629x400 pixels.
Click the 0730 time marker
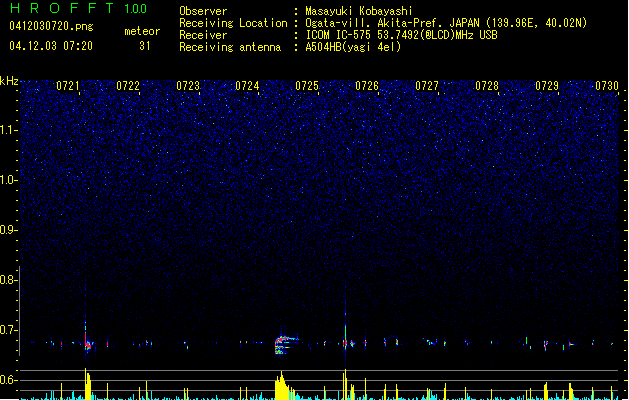[x=607, y=86]
